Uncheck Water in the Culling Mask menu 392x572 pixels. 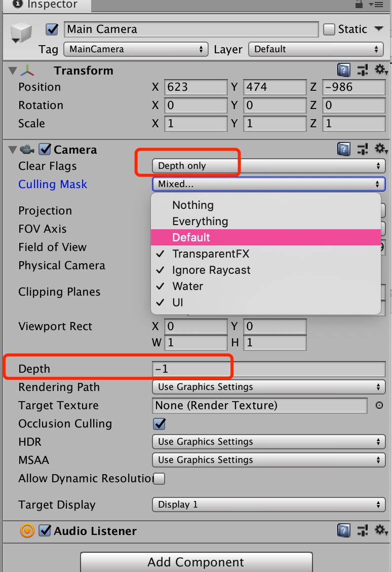pos(188,286)
